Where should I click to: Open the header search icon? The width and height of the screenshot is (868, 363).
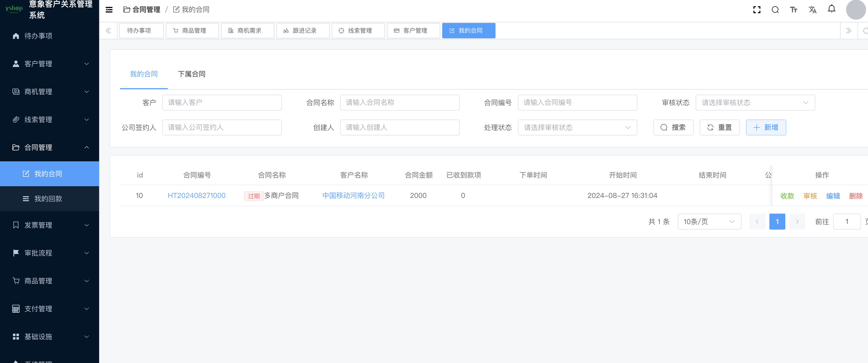(x=775, y=10)
